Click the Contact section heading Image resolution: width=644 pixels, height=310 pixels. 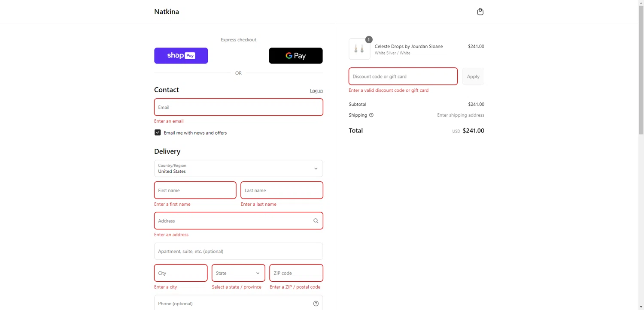[x=167, y=90]
